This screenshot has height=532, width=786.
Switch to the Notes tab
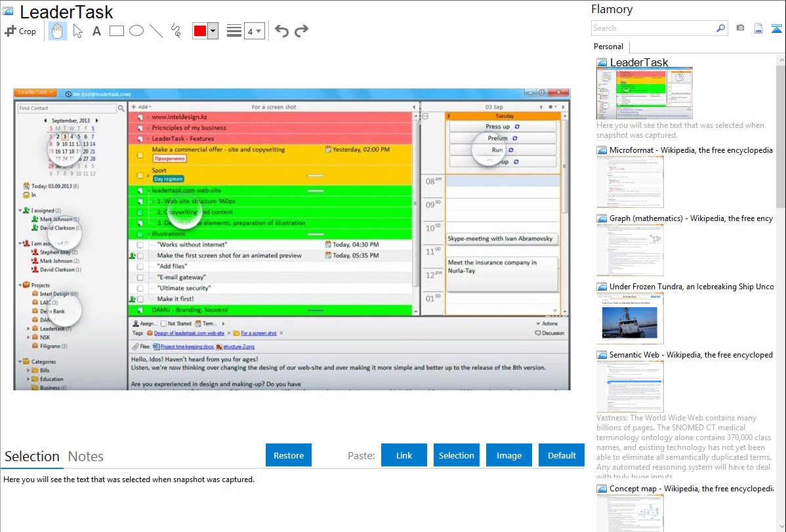coord(86,457)
